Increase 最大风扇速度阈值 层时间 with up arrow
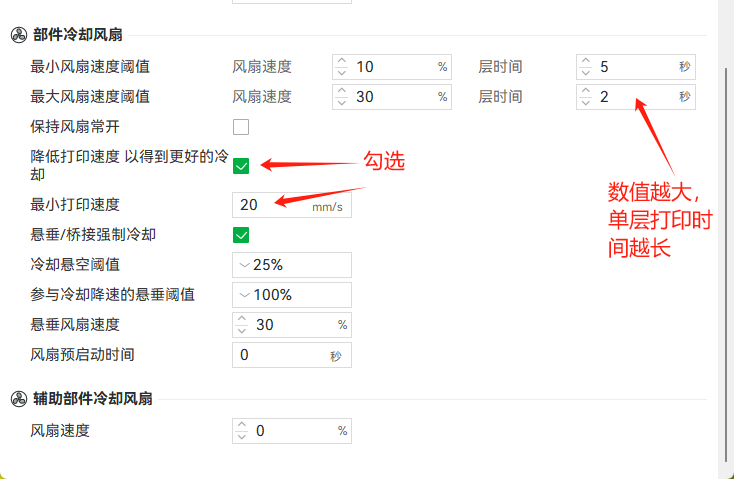The image size is (734, 479). (586, 91)
